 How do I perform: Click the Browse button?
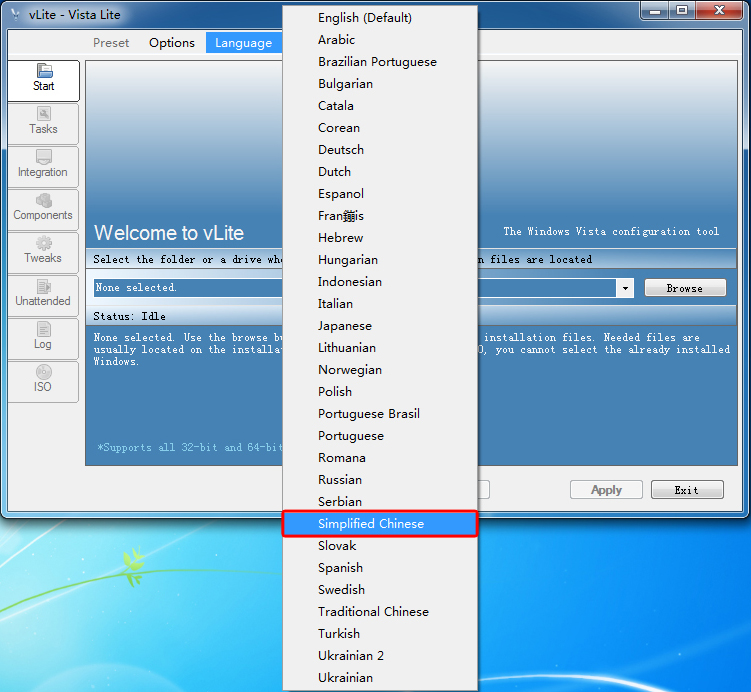[x=685, y=288]
